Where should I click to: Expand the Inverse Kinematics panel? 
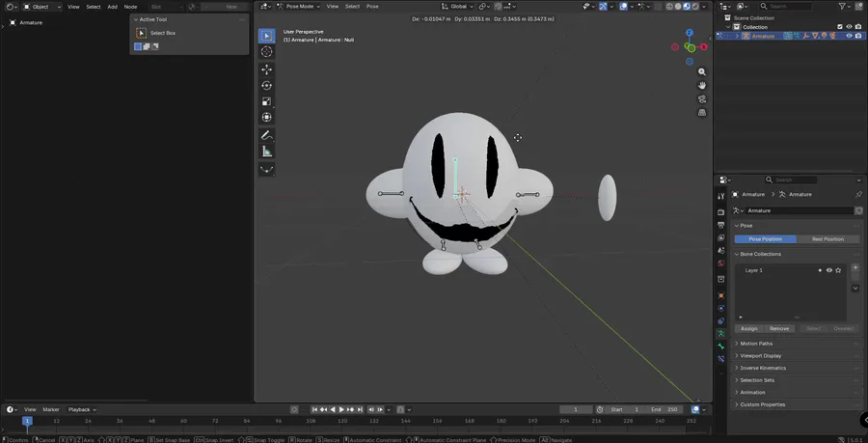(x=762, y=368)
